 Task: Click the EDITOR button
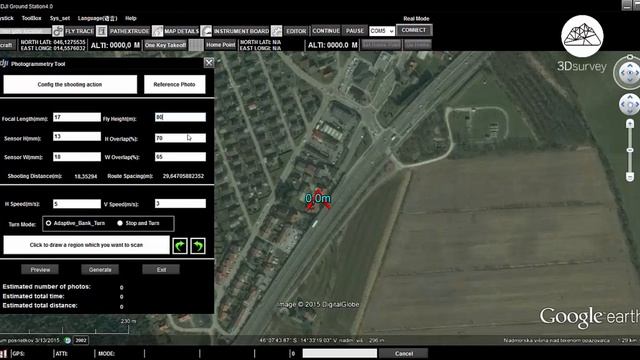[x=296, y=31]
